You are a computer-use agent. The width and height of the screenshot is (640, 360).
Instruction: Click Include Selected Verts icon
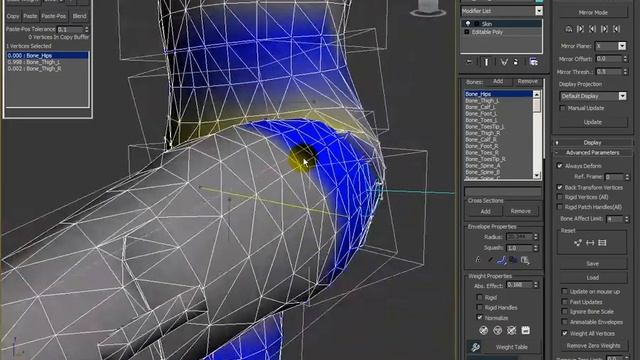(x=498, y=330)
